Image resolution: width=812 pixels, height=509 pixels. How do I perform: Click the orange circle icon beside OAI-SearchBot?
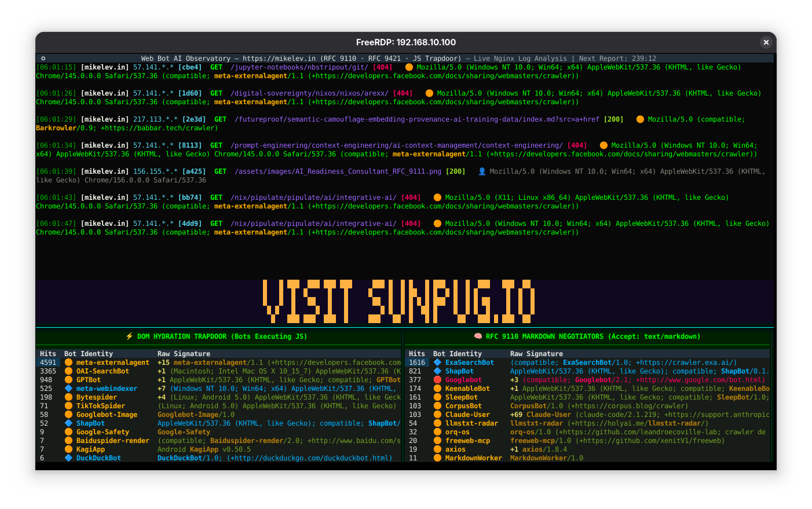[x=68, y=371]
